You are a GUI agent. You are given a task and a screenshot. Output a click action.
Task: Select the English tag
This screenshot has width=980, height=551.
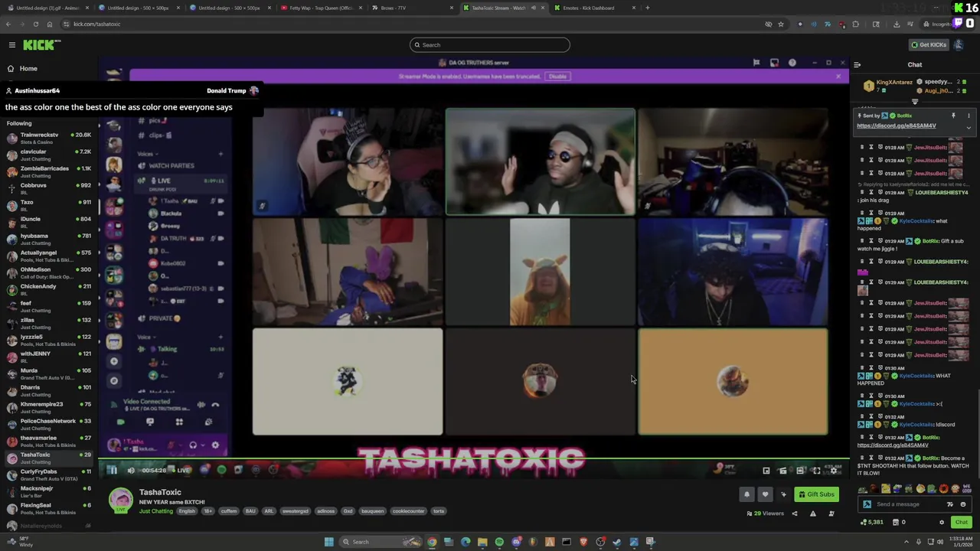187,511
